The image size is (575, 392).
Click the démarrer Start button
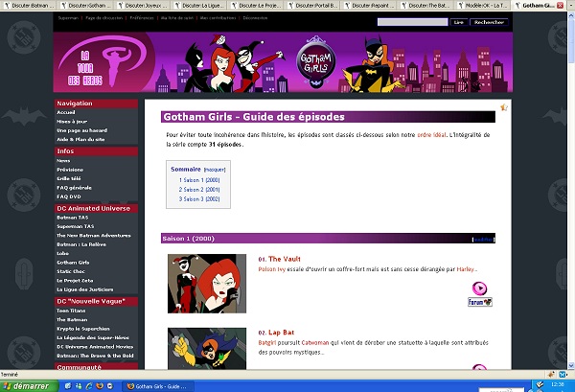coord(30,386)
